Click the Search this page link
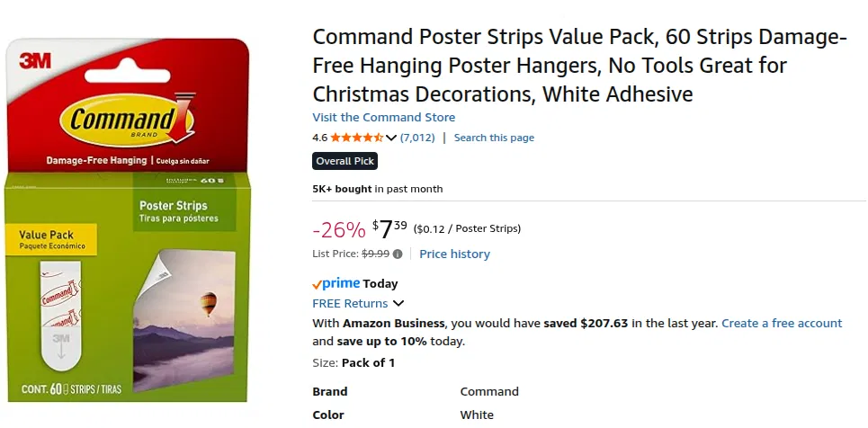Viewport: 868px width, 428px height. pyautogui.click(x=494, y=138)
